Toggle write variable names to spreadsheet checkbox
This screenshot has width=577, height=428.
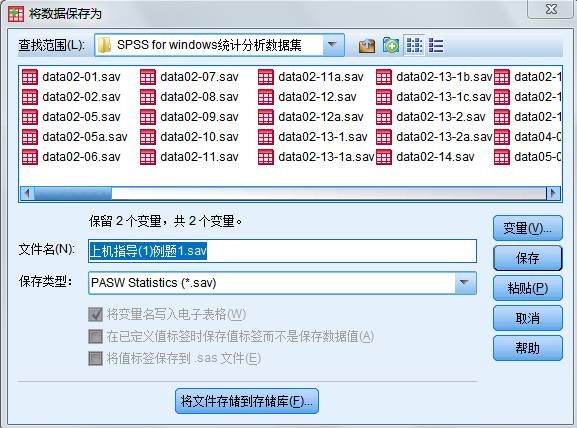point(95,315)
